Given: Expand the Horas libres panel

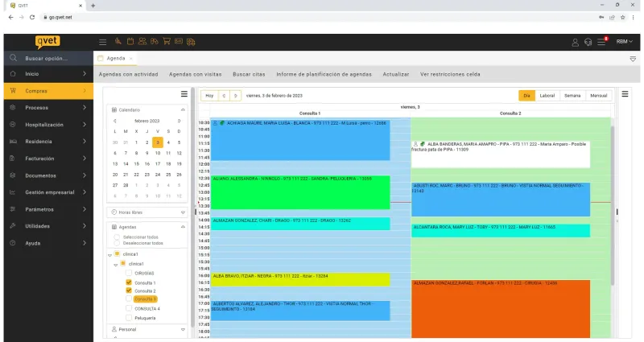Looking at the screenshot, I should click(183, 212).
